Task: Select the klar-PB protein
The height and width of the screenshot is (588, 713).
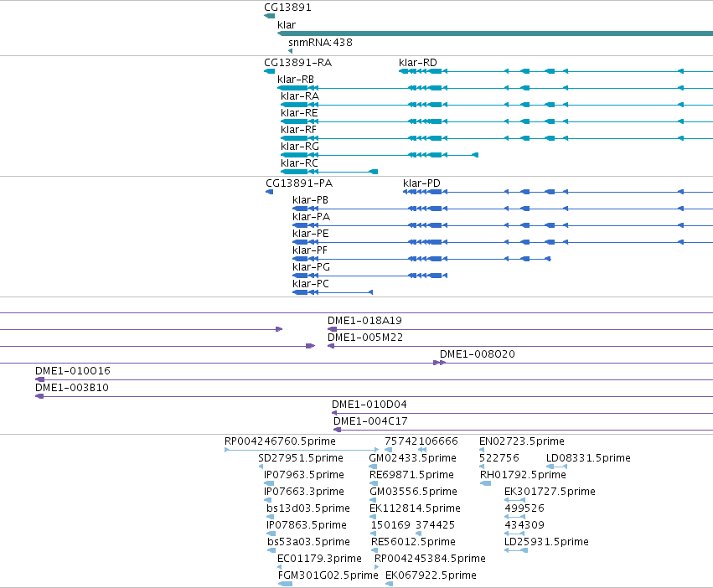Action: (x=311, y=200)
